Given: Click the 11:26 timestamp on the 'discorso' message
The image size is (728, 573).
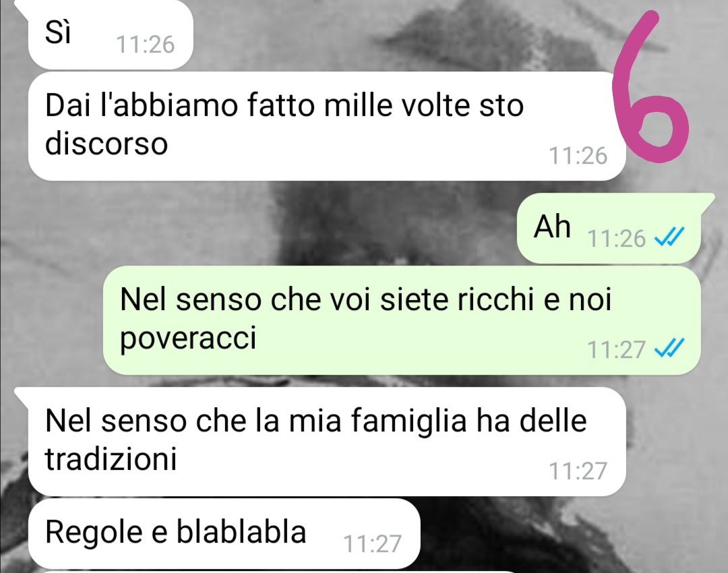Looking at the screenshot, I should 578,156.
